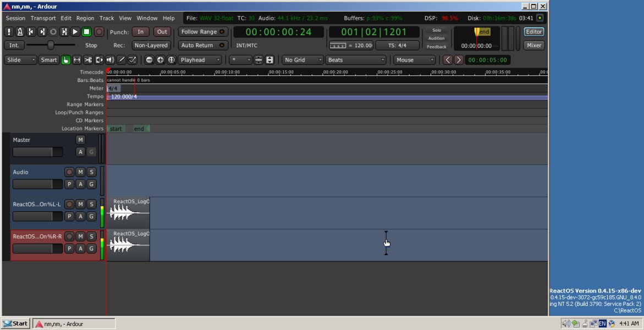
Task: Nudge earlier using the left arrow button
Action: pos(448,60)
